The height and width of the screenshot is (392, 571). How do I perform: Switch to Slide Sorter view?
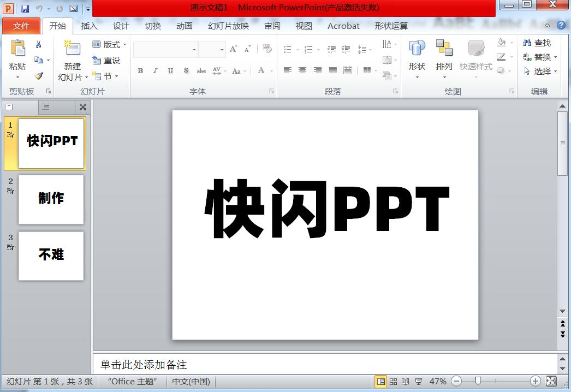tap(392, 382)
